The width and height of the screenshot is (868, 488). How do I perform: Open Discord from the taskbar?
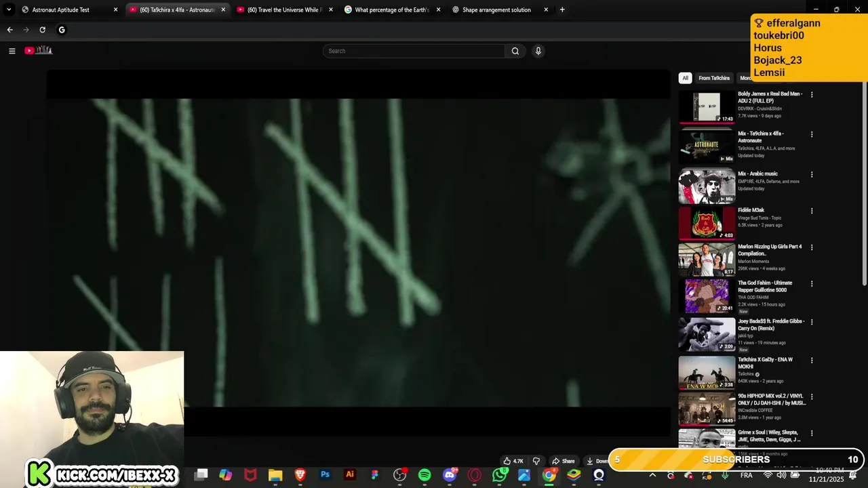pyautogui.click(x=450, y=475)
